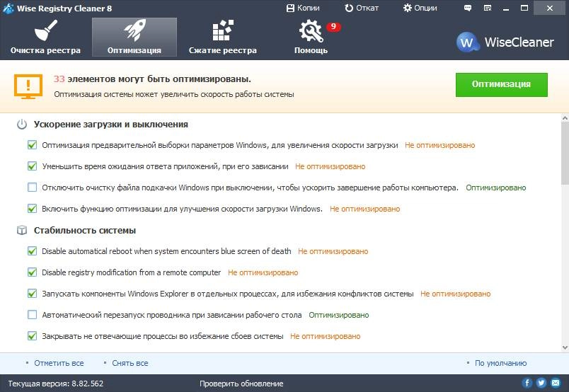Viewport: 569px width, 392px height.
Task: Click the cube icon beside Стабильность системы
Action: pyautogui.click(x=22, y=230)
